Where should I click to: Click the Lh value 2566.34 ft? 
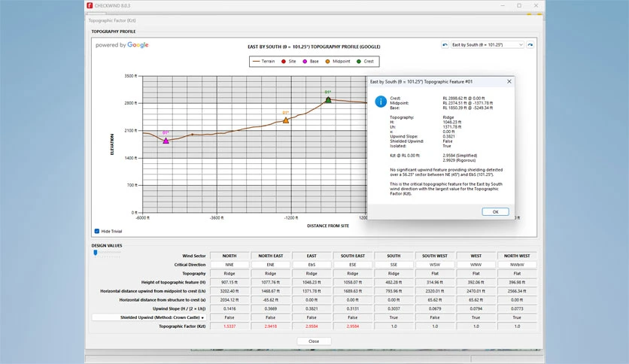(x=517, y=291)
